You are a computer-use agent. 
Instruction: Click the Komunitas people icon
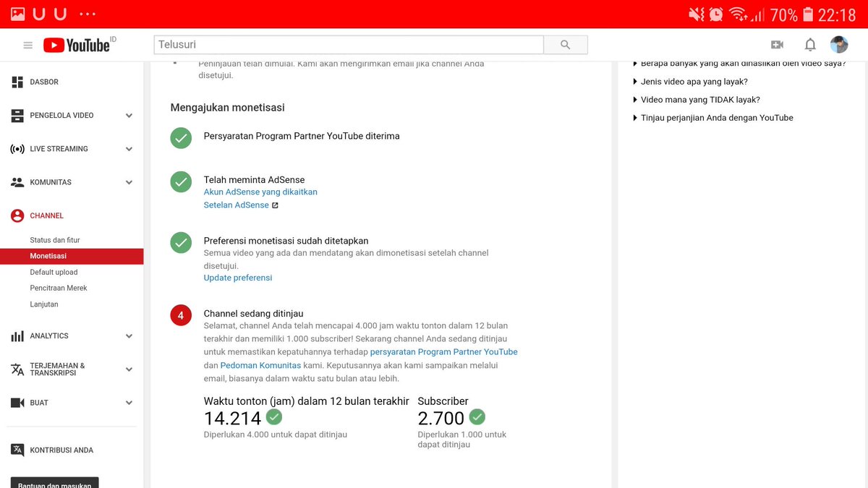click(17, 182)
